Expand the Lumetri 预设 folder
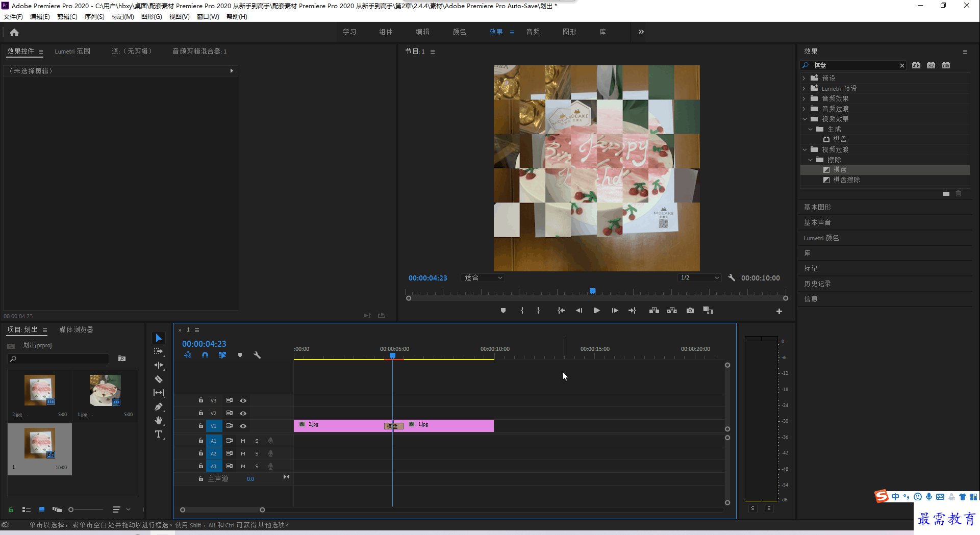 click(804, 88)
